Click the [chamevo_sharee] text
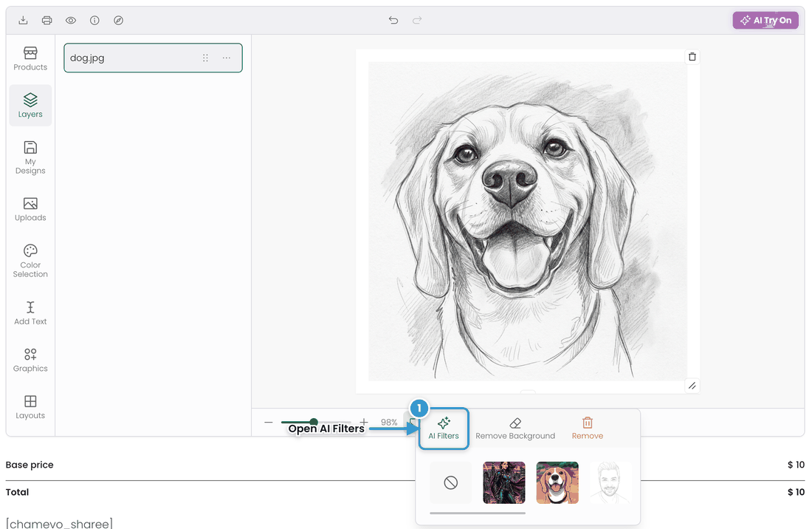812x529 pixels. click(x=59, y=523)
